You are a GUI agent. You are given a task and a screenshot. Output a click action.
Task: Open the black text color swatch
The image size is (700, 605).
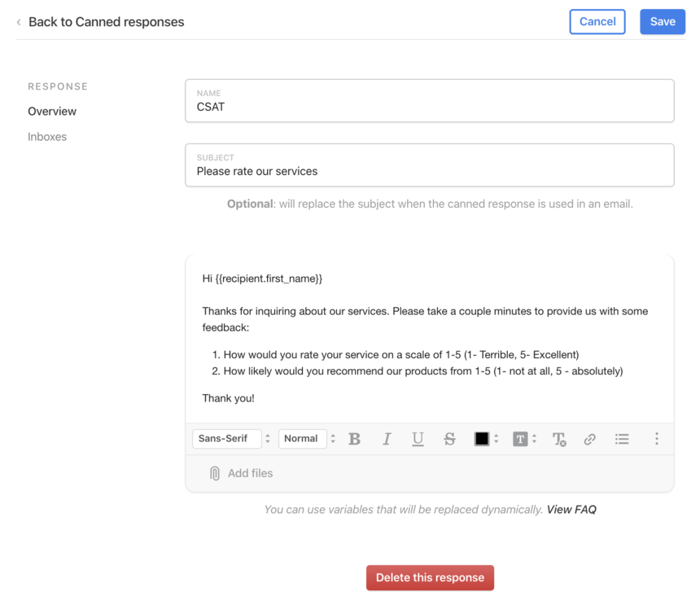click(x=486, y=439)
